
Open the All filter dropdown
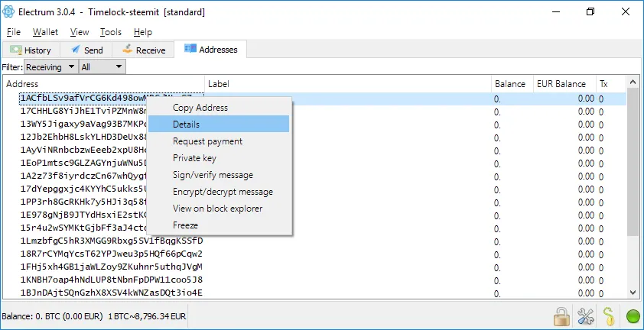tap(102, 67)
